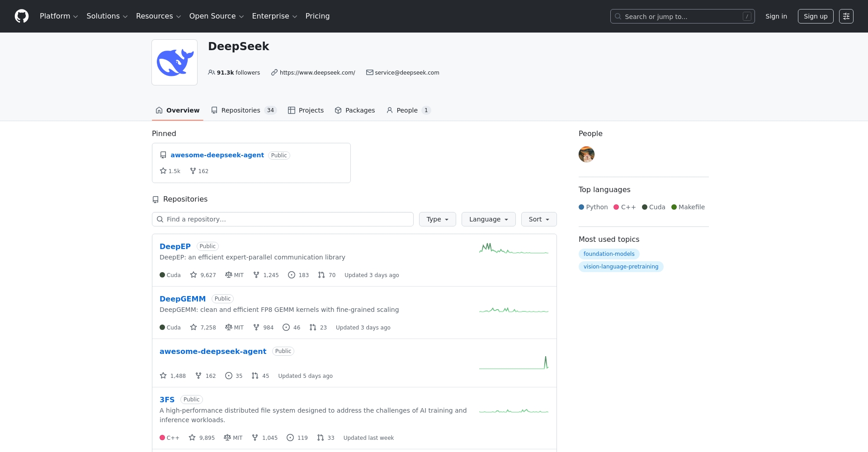Click the Find a repository search box
868x452 pixels.
coord(283,219)
